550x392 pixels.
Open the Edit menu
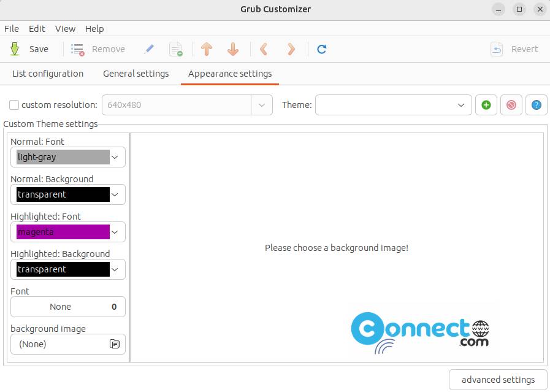tap(37, 29)
